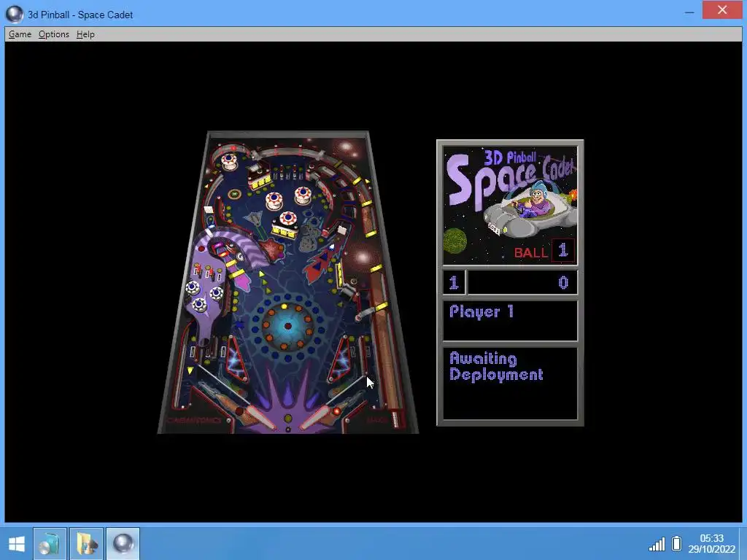Open the Help menu
Viewport: 747px width, 560px height.
[85, 34]
